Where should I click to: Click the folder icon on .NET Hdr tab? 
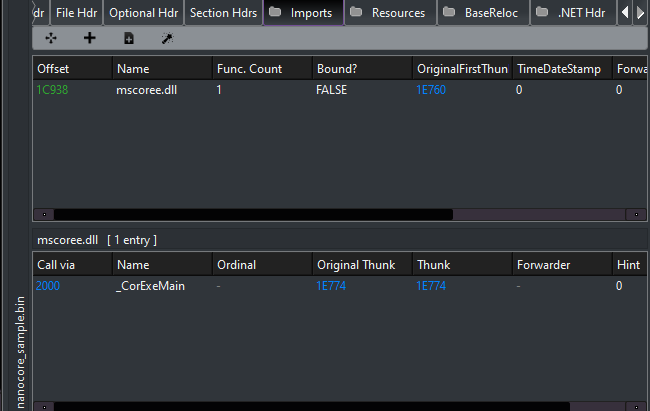[x=542, y=12]
